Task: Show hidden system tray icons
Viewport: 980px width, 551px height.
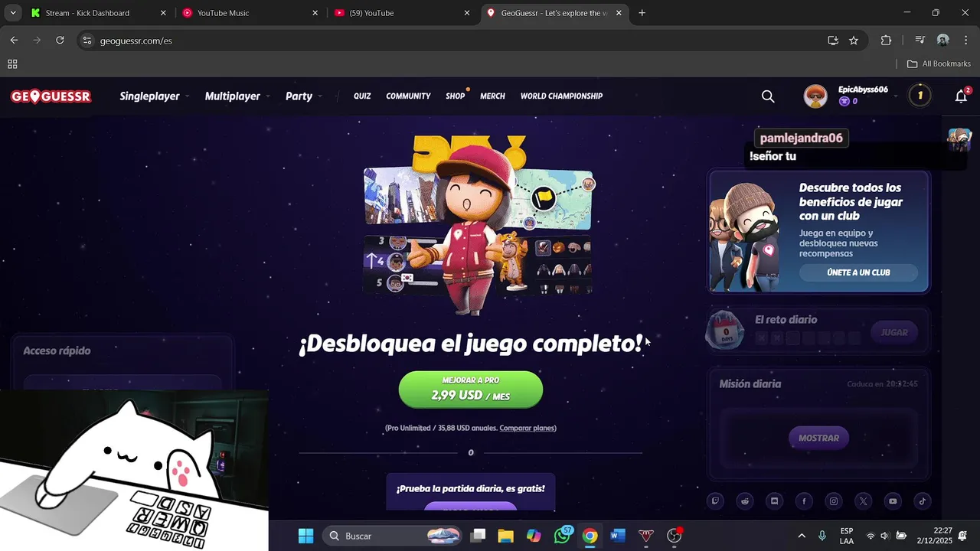Action: point(802,536)
